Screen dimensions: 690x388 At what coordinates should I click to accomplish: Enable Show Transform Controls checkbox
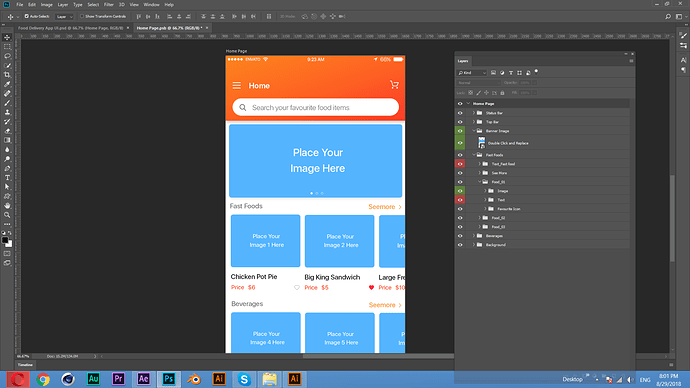tap(81, 16)
